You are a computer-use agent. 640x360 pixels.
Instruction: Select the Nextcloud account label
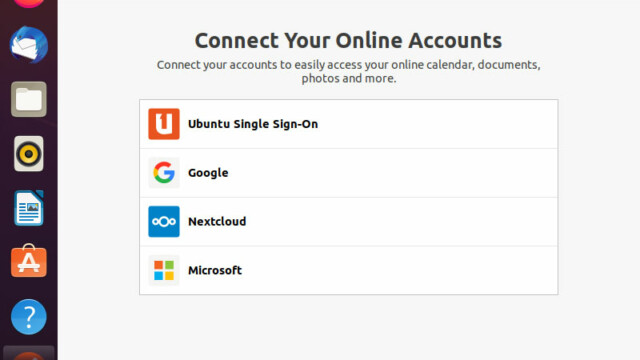pos(217,221)
